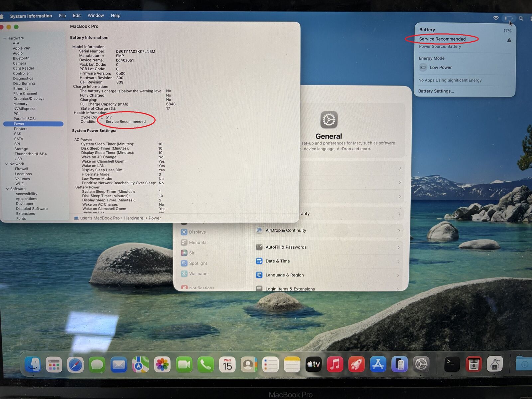Open Battery Settings… link
Screen dimensions: 532x399
pyautogui.click(x=436, y=91)
